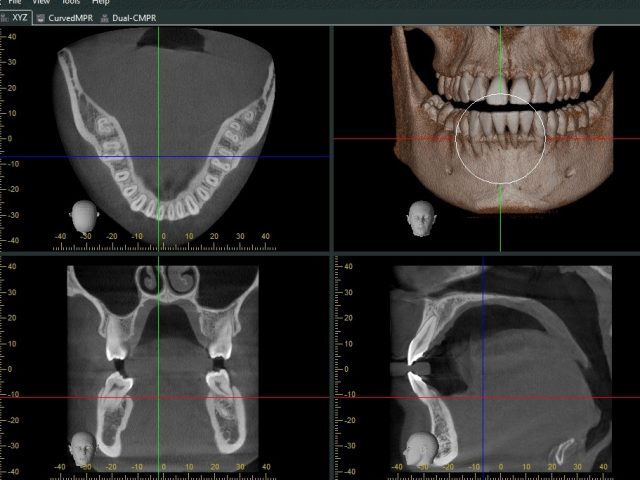Click the head orientation icon in the axial view
The width and height of the screenshot is (640, 480).
click(x=84, y=216)
